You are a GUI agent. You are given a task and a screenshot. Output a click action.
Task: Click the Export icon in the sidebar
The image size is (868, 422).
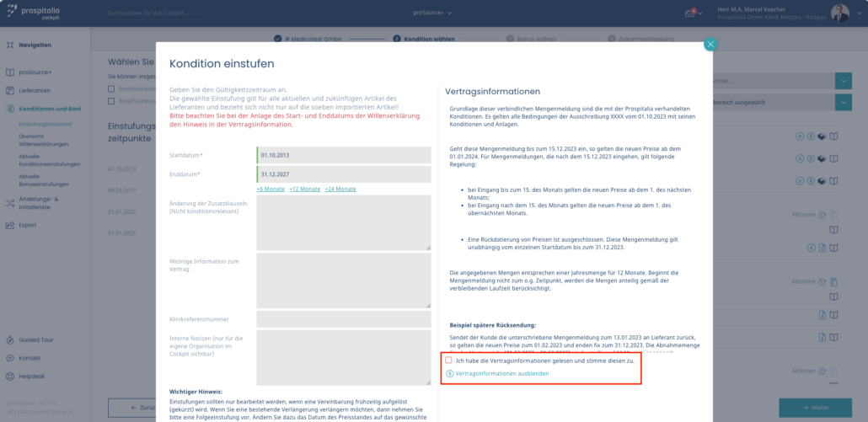(x=9, y=225)
